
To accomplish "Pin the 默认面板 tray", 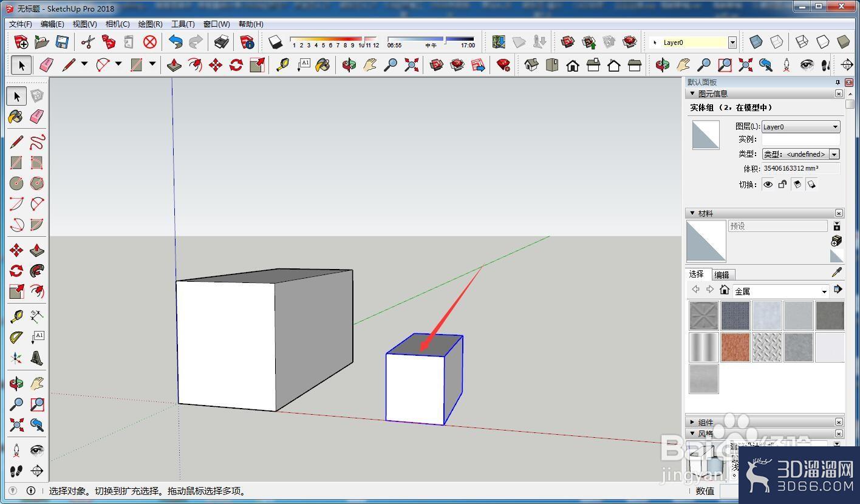I will (838, 82).
